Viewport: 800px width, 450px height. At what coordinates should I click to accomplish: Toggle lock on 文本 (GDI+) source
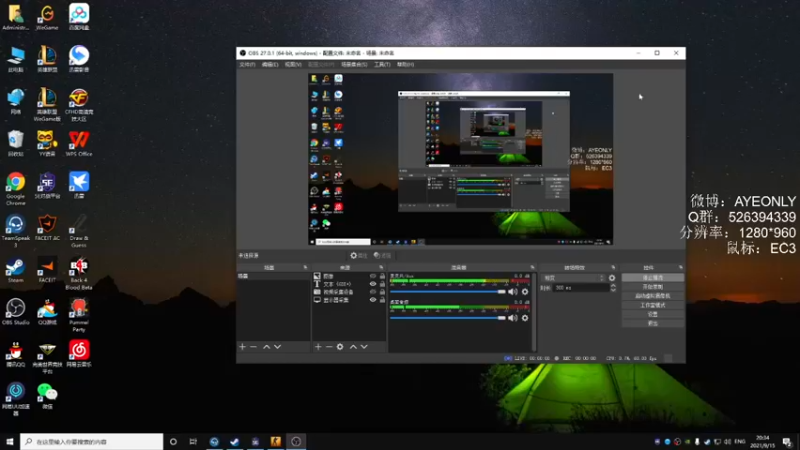[382, 284]
